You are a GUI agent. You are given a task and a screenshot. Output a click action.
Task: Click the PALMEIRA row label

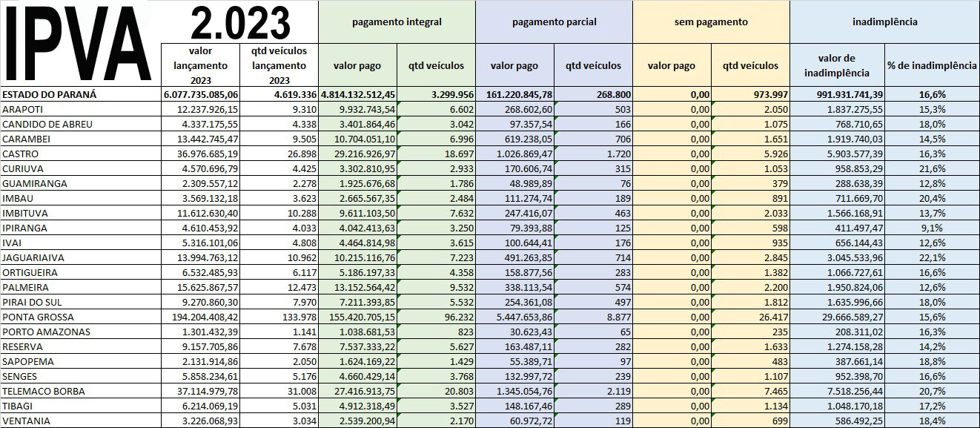(82, 287)
